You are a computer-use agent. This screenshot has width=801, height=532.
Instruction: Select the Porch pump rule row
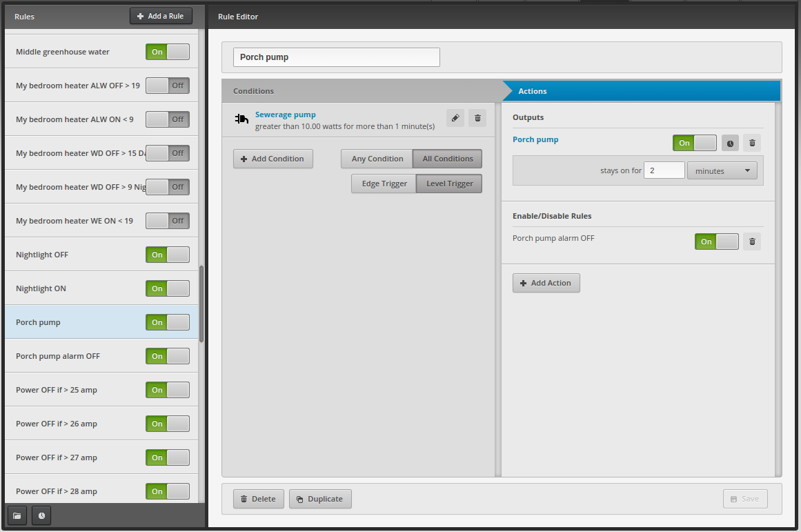tap(101, 322)
